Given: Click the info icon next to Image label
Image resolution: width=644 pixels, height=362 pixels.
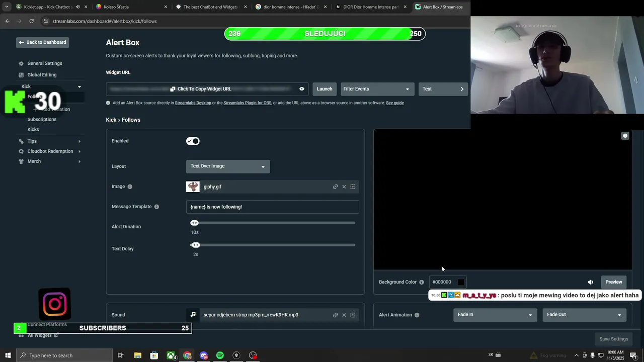Looking at the screenshot, I should [x=130, y=187].
